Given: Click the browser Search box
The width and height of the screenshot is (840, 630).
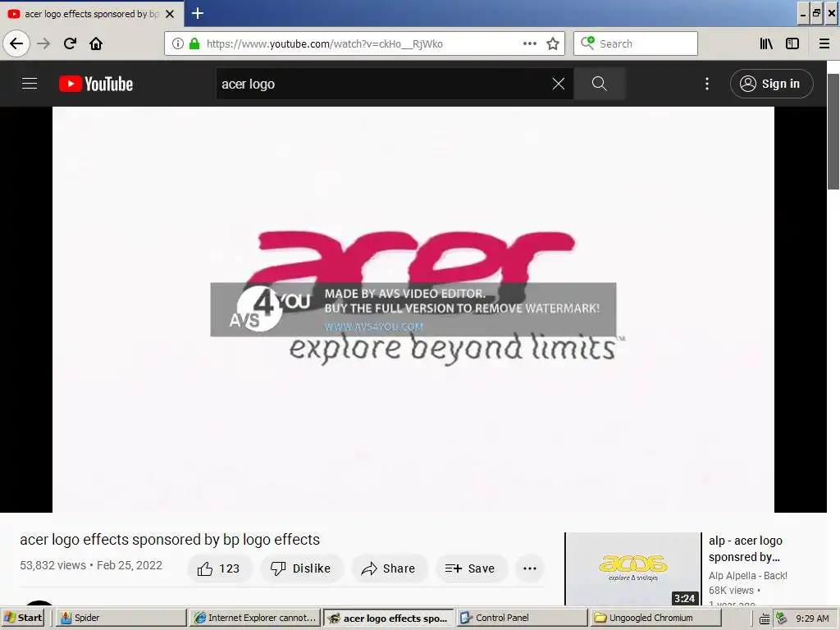Looking at the screenshot, I should pos(636,44).
